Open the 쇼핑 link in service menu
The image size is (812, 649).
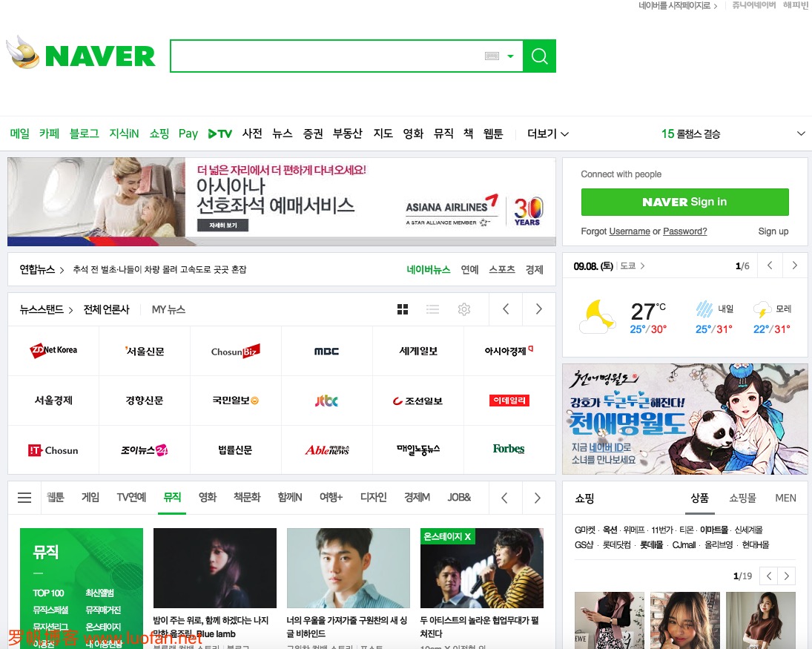159,134
